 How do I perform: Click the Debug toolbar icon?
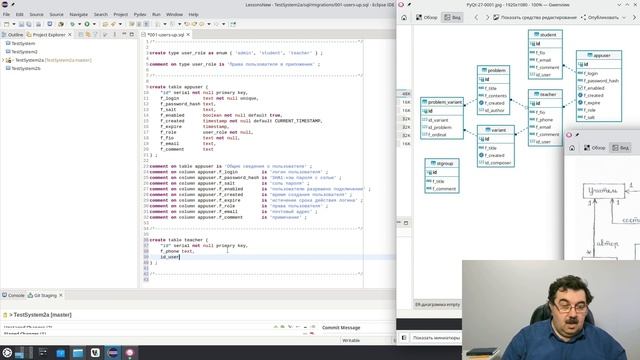click(x=72, y=24)
